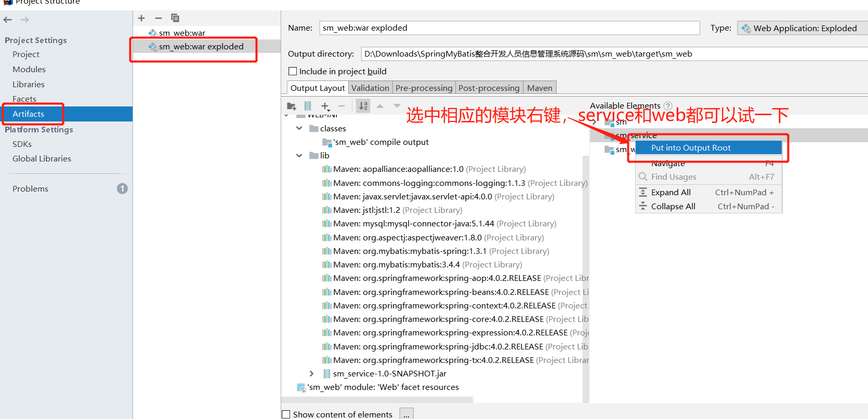Expand the sm node in Available Elements
This screenshot has height=419, width=868.
595,123
